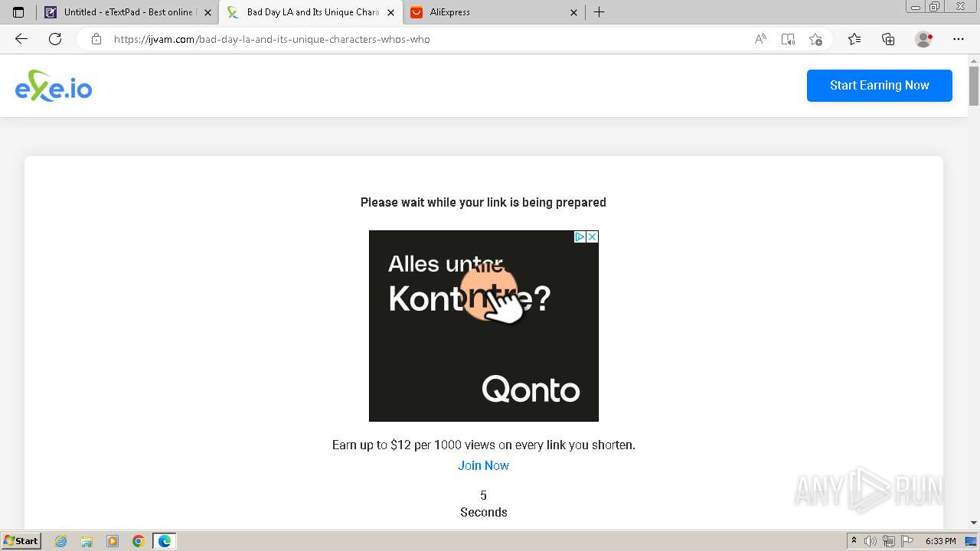This screenshot has height=551, width=980.
Task: Launch Internet Explorer from the taskbar
Action: 61,541
